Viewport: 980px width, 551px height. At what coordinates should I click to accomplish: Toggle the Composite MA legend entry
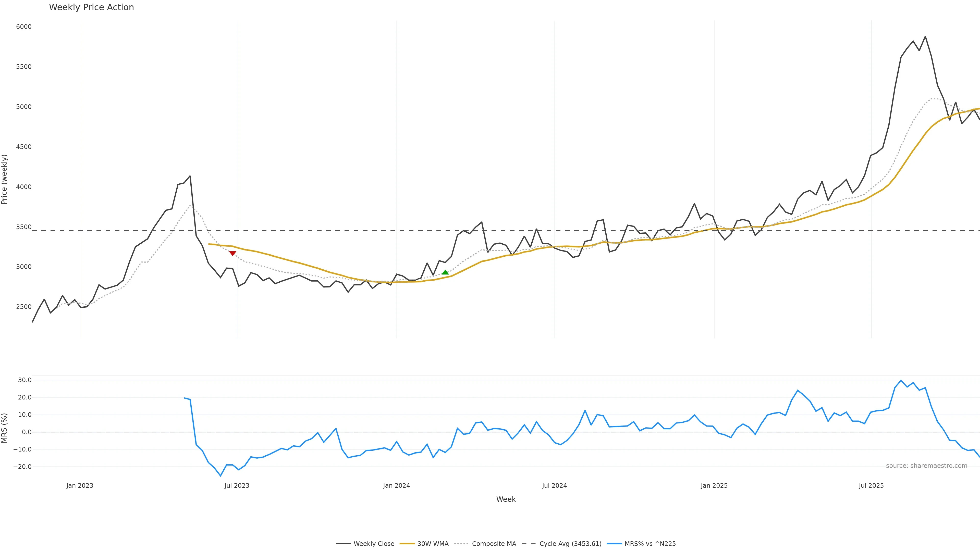pos(485,544)
